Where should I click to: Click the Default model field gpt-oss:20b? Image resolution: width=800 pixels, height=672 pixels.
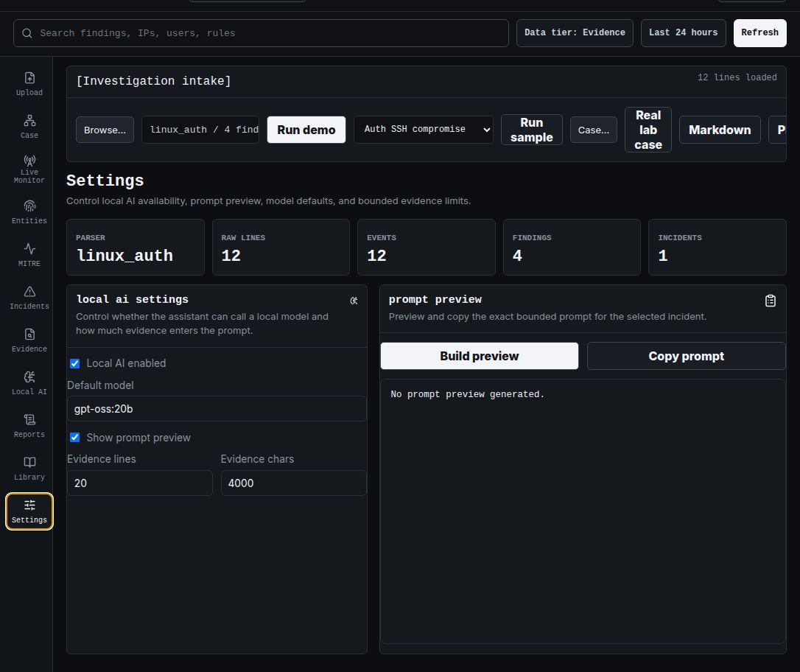click(x=217, y=409)
